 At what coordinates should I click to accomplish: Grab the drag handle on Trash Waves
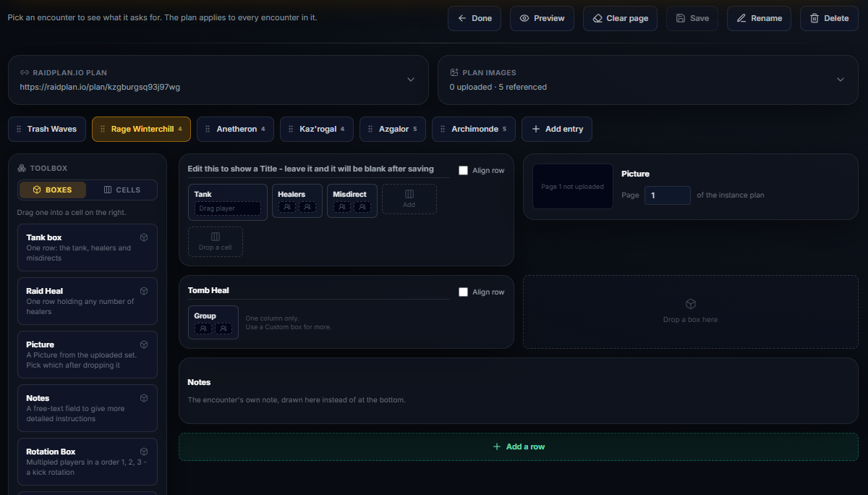(19, 129)
